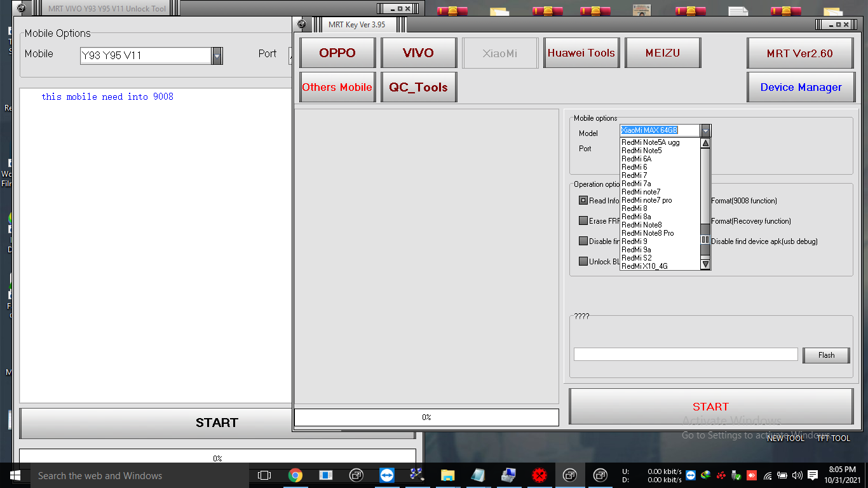Click the red START button in MRT Key
The height and width of the screenshot is (488, 868).
pos(711,406)
